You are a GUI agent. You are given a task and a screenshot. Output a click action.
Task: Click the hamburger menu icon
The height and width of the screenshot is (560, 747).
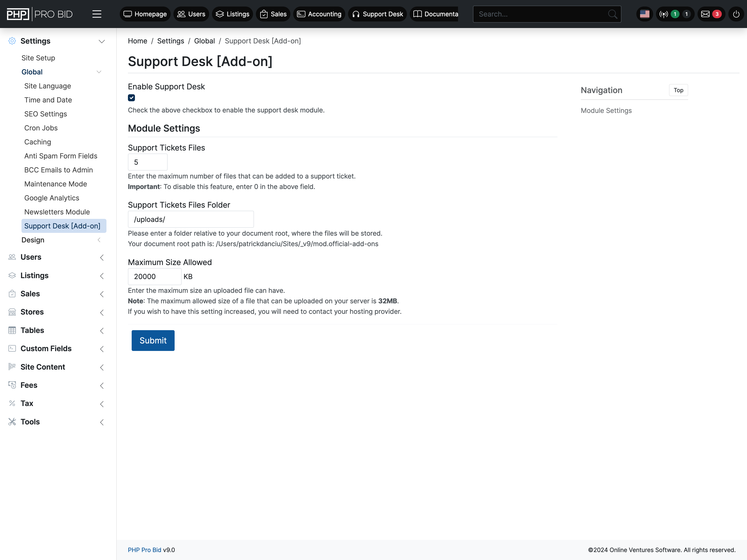[x=97, y=14]
